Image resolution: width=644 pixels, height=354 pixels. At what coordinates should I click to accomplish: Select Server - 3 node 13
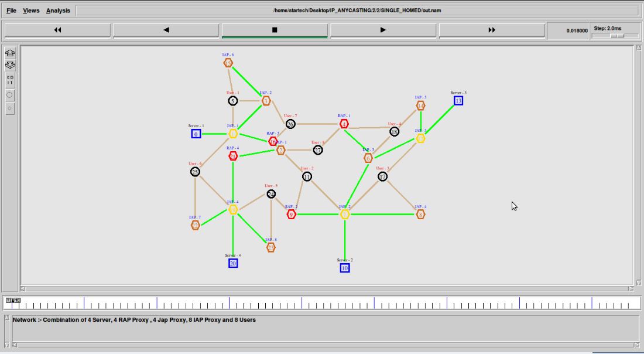tap(458, 101)
